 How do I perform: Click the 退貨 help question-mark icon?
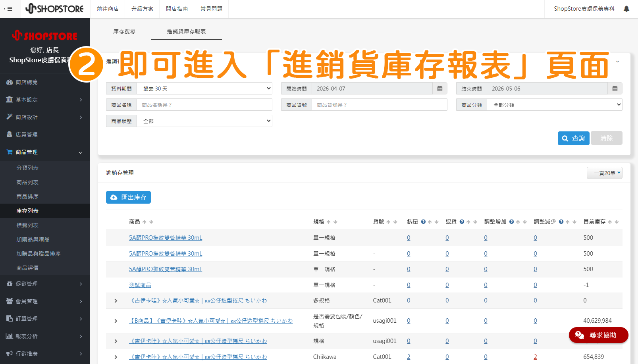pyautogui.click(x=462, y=222)
